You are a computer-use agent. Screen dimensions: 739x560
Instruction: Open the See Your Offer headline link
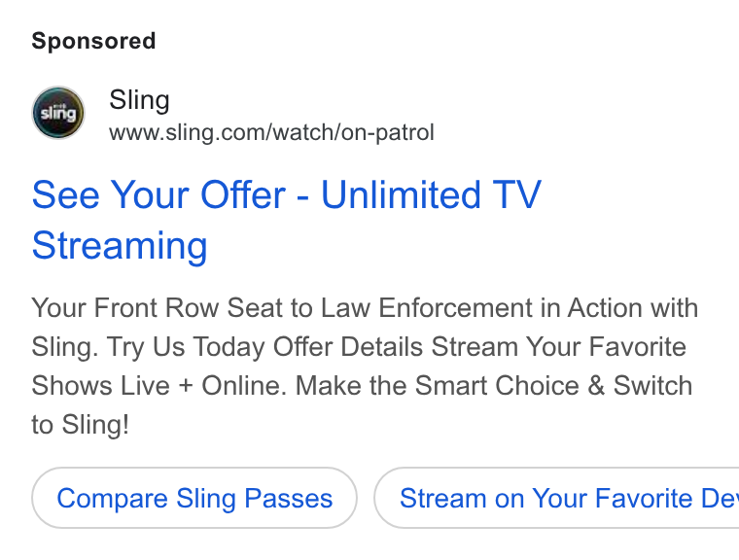coord(287,220)
